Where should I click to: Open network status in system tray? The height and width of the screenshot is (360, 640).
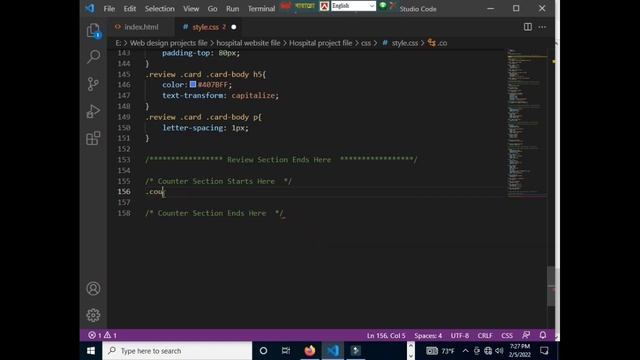(488, 351)
